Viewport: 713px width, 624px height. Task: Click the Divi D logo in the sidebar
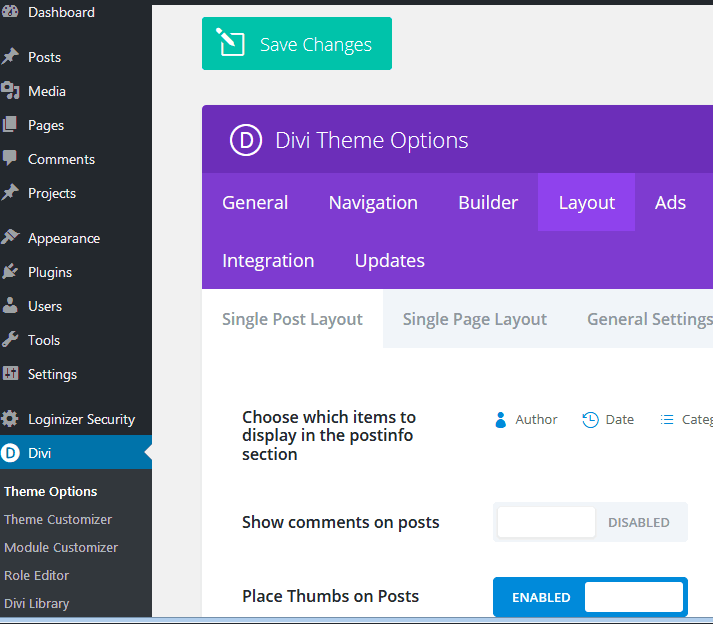(x=10, y=453)
